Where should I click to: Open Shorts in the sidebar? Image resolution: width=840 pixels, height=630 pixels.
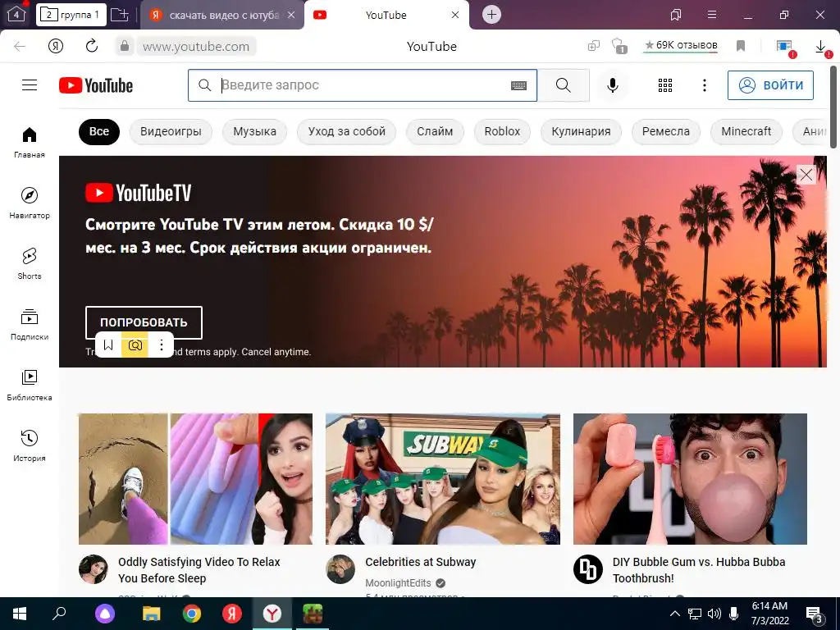point(30,263)
